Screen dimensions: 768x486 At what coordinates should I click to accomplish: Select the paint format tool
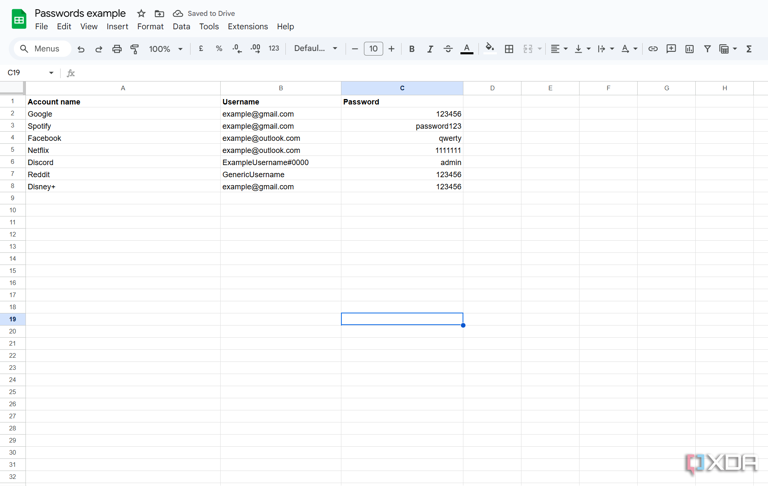[x=134, y=49]
